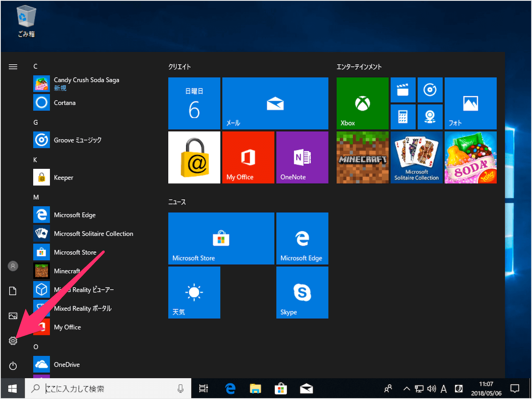This screenshot has height=399, width=532.
Task: Click the クリエイト group heading
Action: 180,66
